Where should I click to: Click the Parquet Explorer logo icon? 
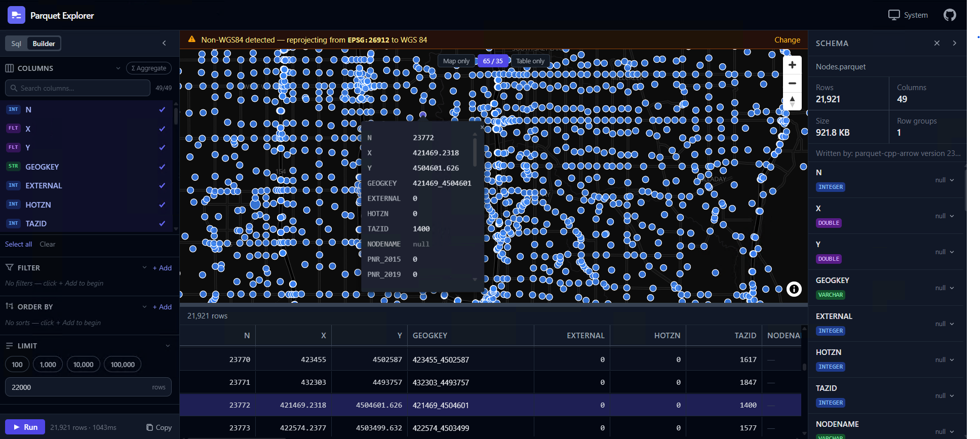point(16,15)
